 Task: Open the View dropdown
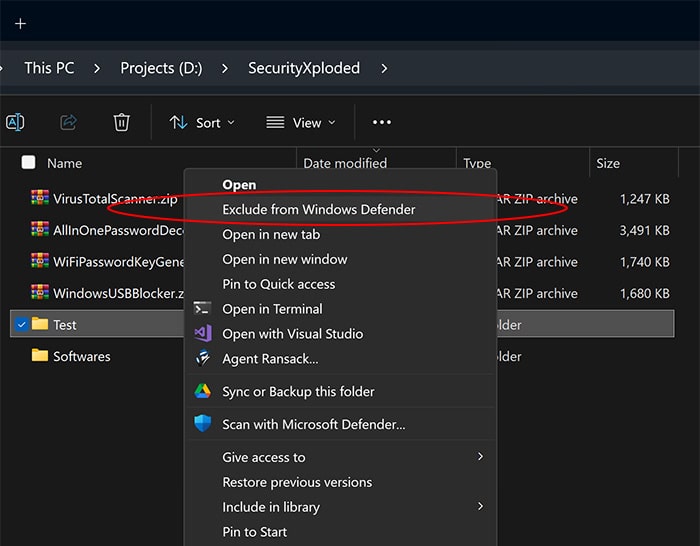tap(300, 122)
